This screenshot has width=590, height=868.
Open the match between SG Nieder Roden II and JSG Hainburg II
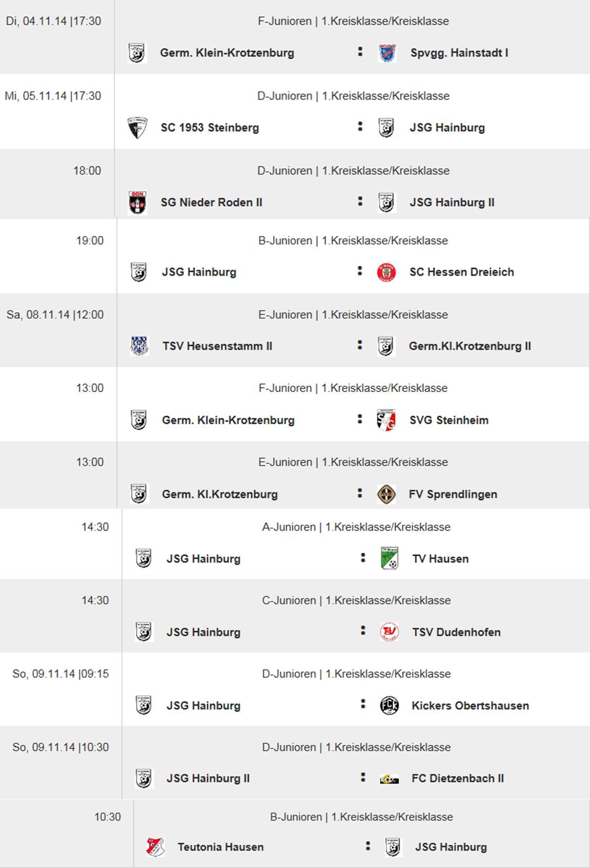point(360,201)
